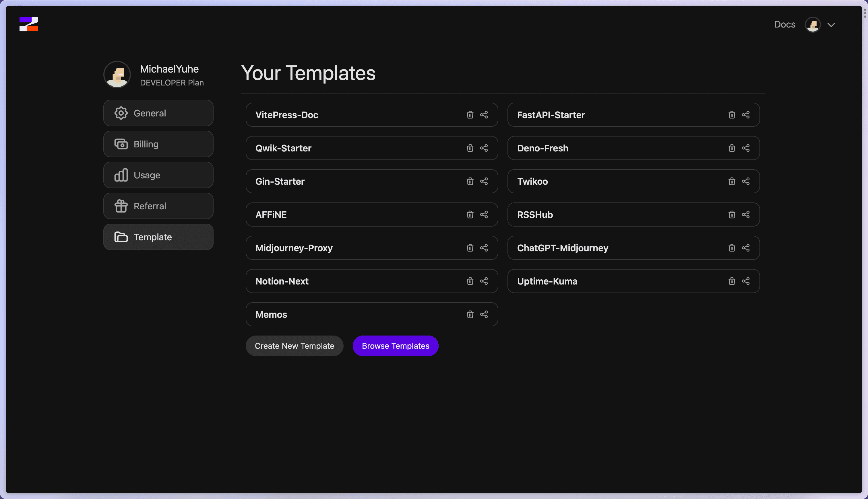The width and height of the screenshot is (868, 499).
Task: Select the Template sidebar item
Action: click(x=158, y=237)
